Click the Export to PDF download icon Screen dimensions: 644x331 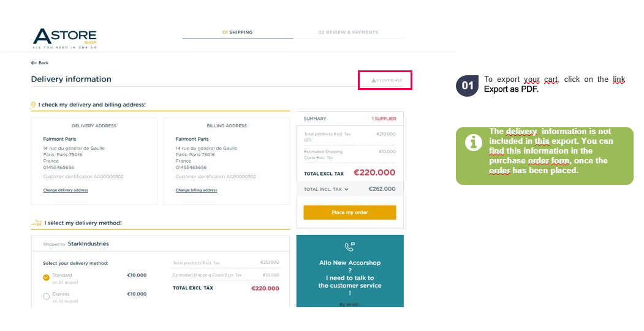click(373, 80)
